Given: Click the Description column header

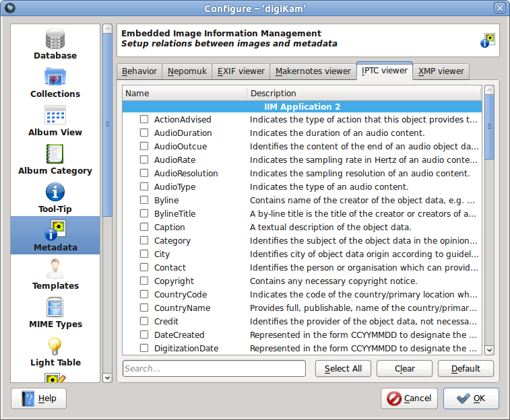Looking at the screenshot, I should pos(364,94).
